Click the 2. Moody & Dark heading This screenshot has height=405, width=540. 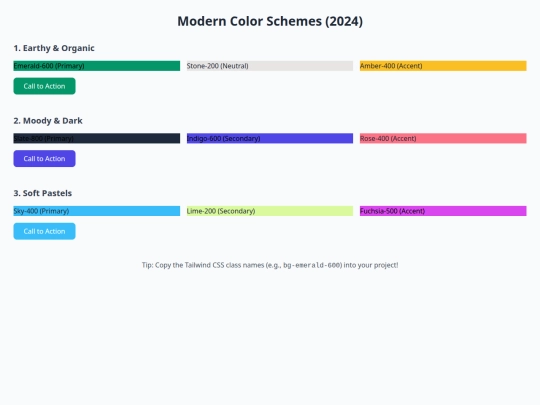tap(48, 121)
